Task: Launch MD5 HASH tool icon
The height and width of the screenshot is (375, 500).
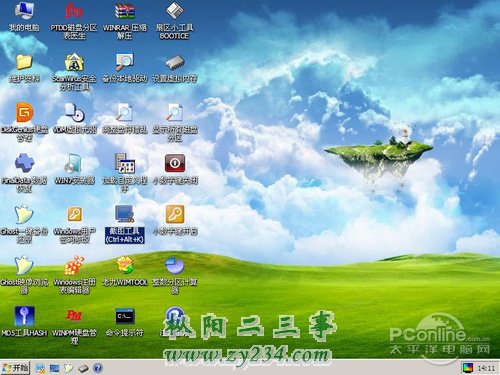Action: [x=24, y=316]
